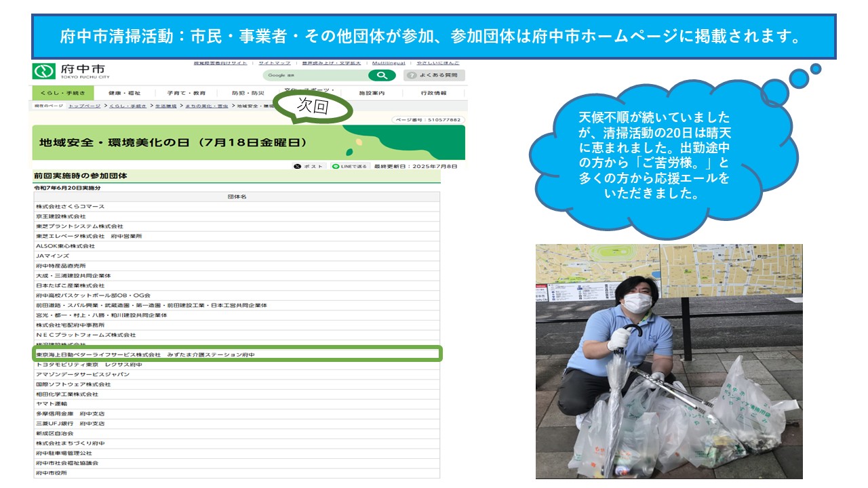This screenshot has width=868, height=488.
Task: Click the ページ番号 510577882 label
Action: [429, 120]
